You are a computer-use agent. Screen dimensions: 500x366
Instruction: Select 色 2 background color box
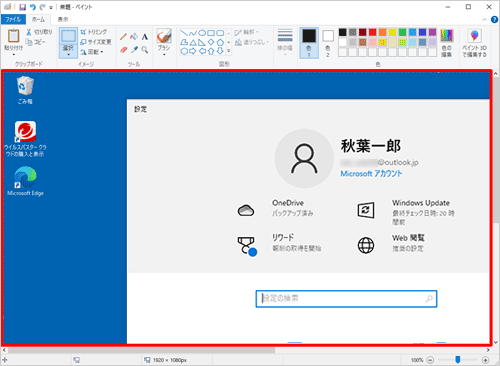[328, 43]
